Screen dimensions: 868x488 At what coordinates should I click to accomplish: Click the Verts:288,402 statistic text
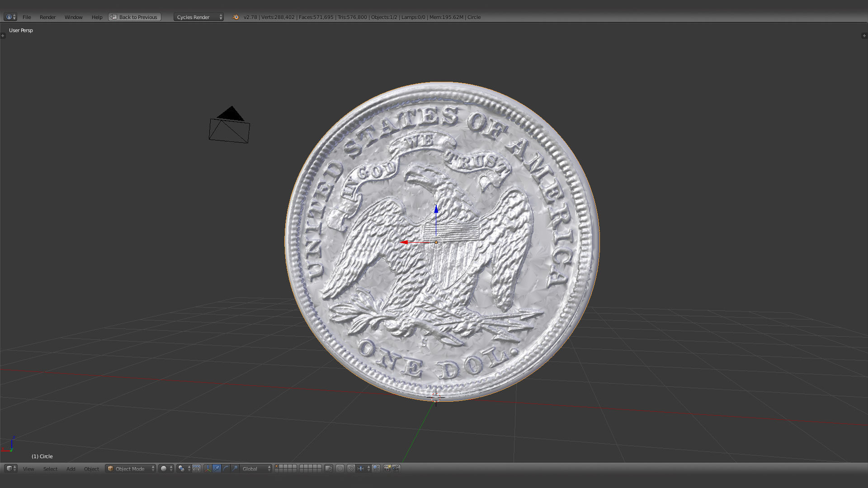pos(278,17)
